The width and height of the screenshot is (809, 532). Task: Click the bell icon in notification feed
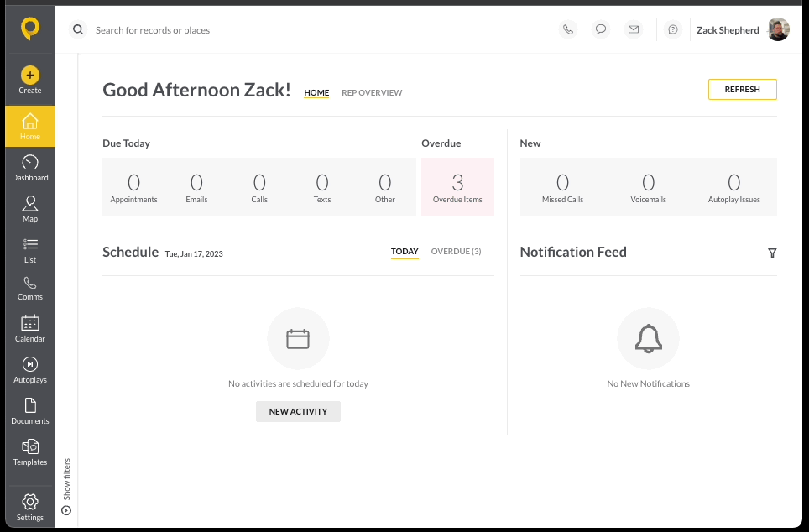pyautogui.click(x=649, y=338)
